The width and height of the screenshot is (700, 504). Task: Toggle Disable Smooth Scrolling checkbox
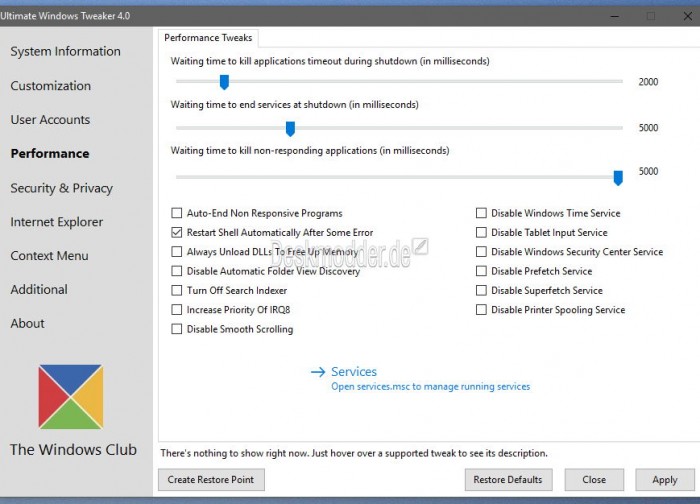pyautogui.click(x=177, y=329)
